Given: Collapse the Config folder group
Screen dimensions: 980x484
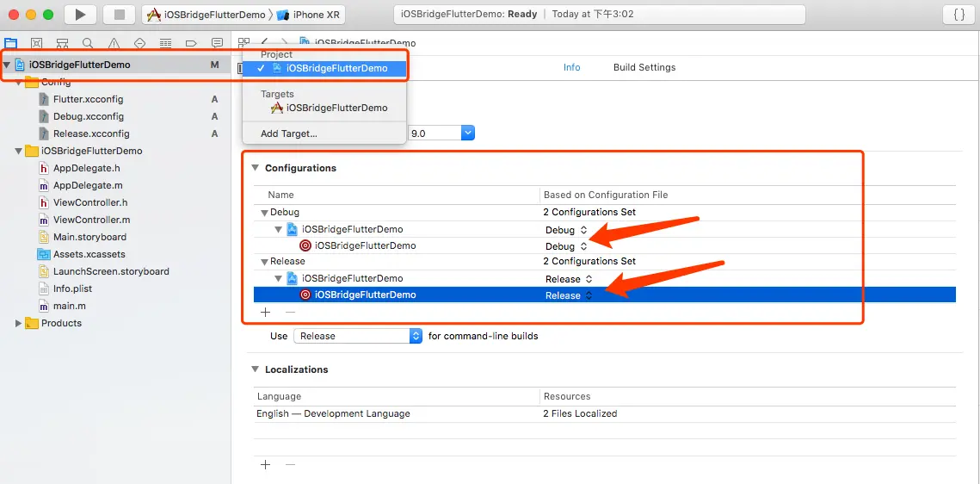Looking at the screenshot, I should click(x=19, y=82).
